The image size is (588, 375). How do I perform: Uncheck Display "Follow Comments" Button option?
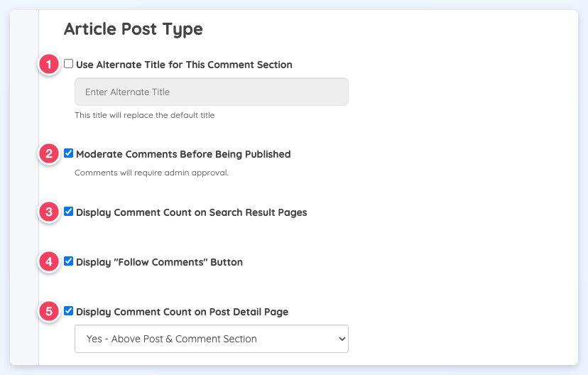[68, 261]
